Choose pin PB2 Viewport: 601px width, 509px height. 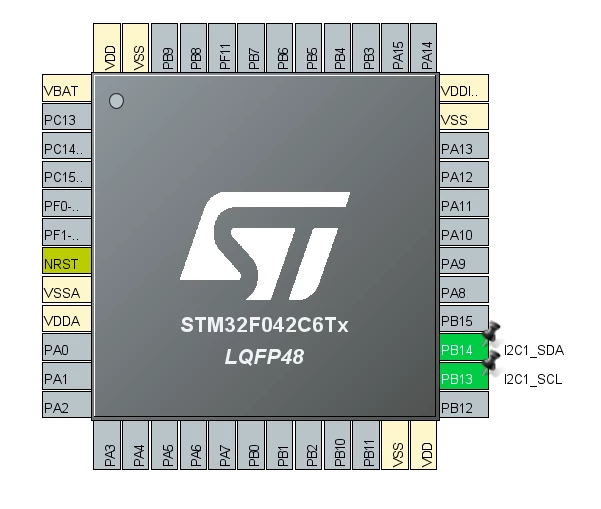[x=309, y=445]
